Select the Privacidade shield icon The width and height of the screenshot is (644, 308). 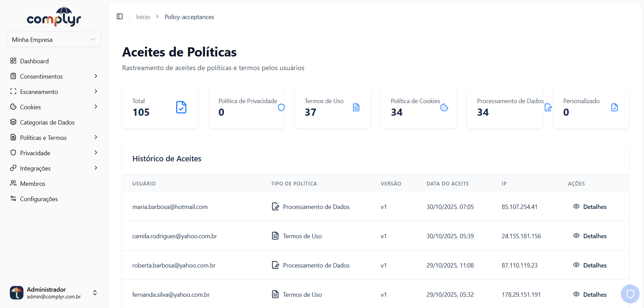tap(13, 153)
